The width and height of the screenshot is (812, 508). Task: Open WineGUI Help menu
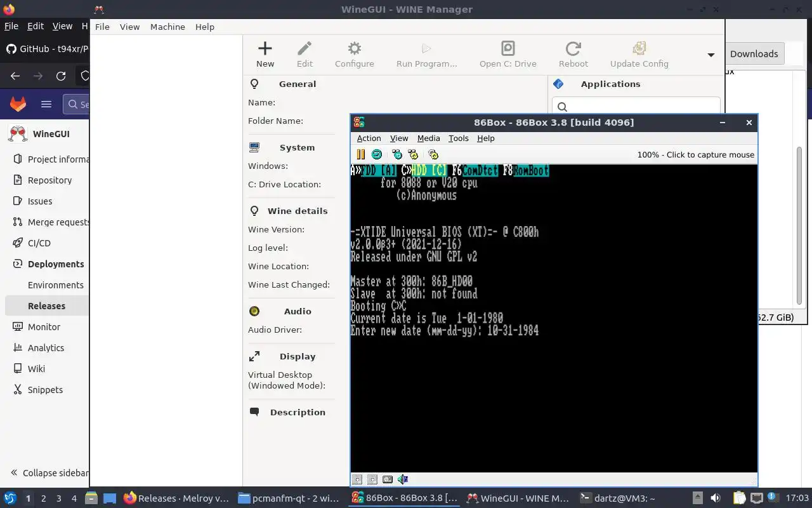[x=204, y=27]
